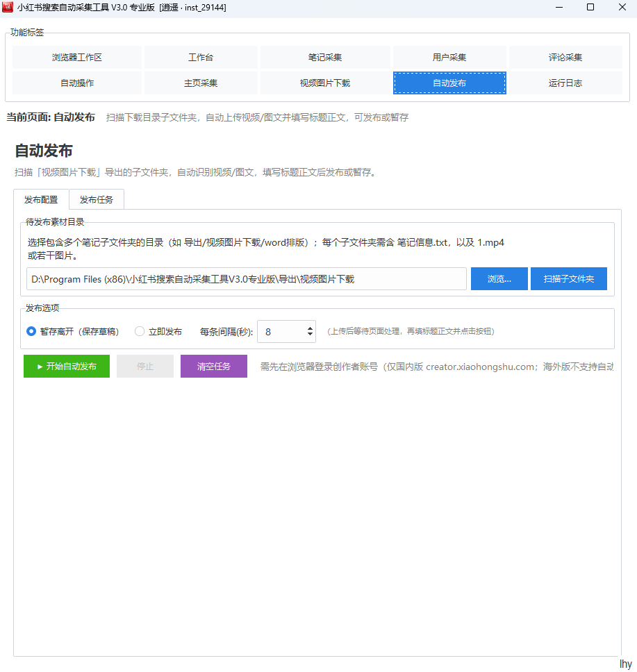
Task: Minimize the application window
Action: click(559, 7)
